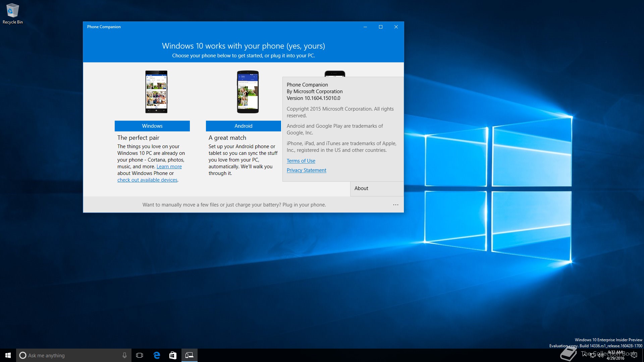This screenshot has width=644, height=362.
Task: Open the three-dots more options menu
Action: coord(396,205)
